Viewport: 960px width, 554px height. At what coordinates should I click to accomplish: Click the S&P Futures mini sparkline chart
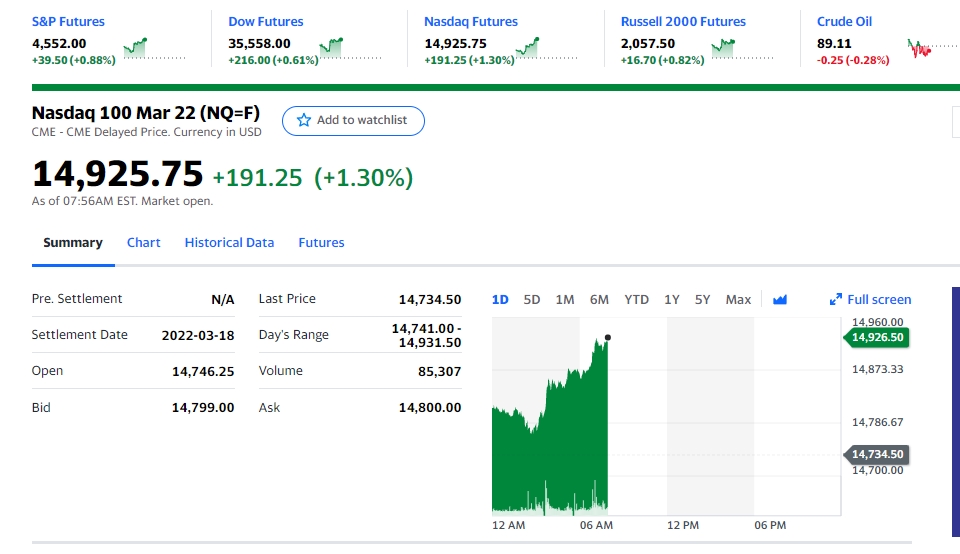(154, 48)
